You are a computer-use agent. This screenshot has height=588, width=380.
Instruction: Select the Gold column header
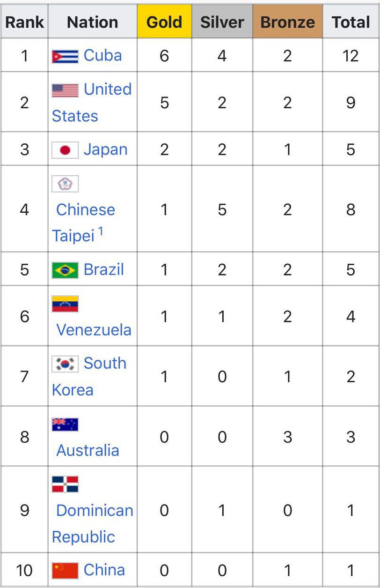tap(164, 22)
